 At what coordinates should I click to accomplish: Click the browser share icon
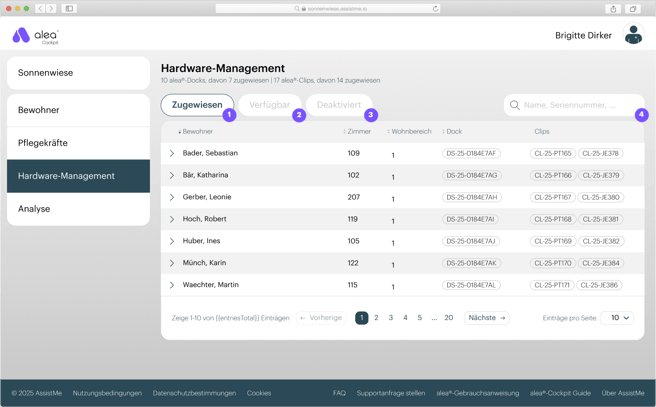point(613,9)
